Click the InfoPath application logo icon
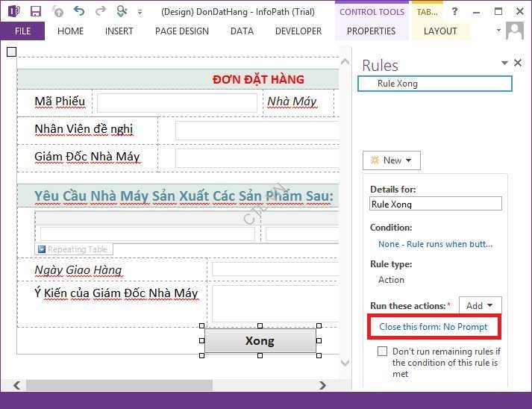This screenshot has height=409, width=532. click(x=13, y=11)
